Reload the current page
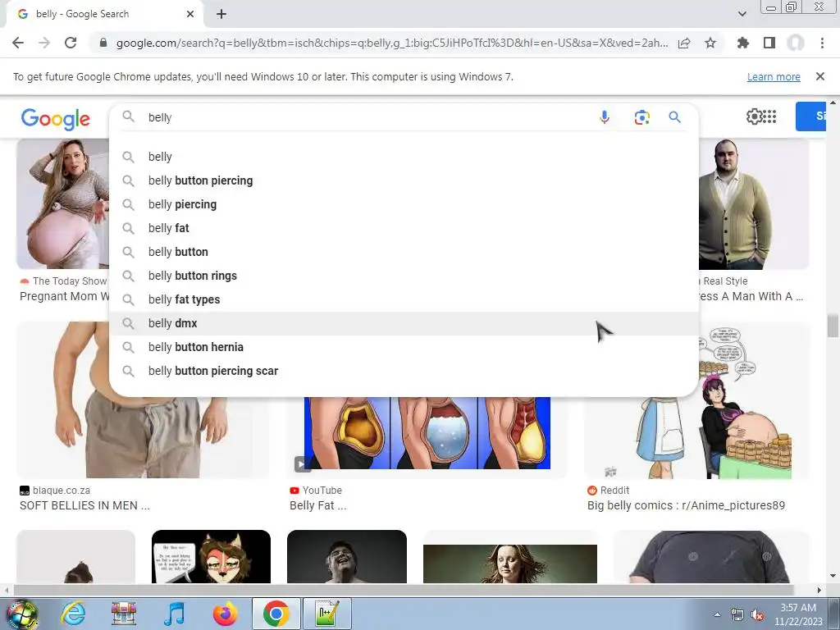 click(x=71, y=43)
